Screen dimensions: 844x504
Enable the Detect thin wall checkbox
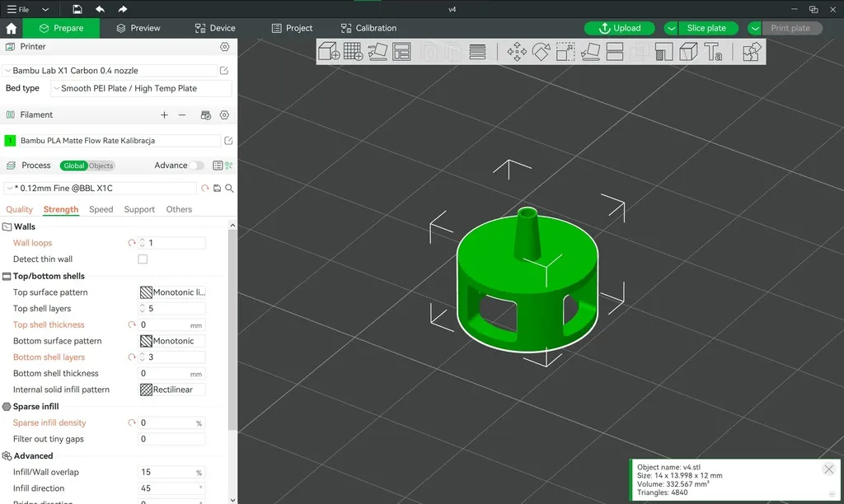(143, 259)
